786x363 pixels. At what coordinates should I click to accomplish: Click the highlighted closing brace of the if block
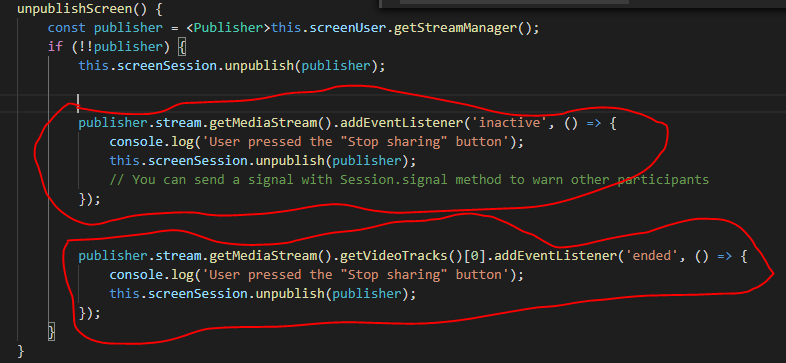pyautogui.click(x=51, y=332)
